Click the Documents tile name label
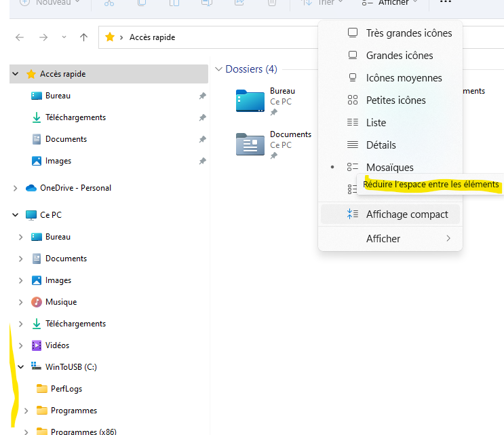 click(x=290, y=134)
